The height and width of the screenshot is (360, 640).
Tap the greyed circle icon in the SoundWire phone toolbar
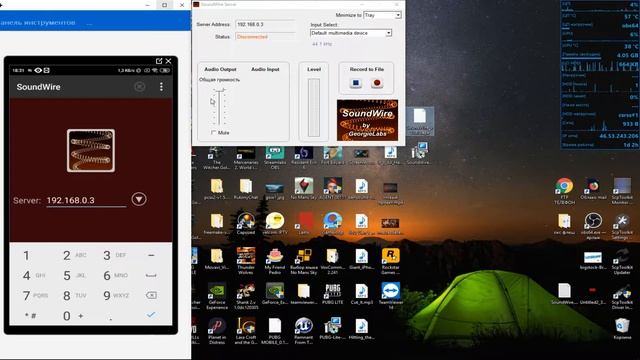(x=140, y=87)
